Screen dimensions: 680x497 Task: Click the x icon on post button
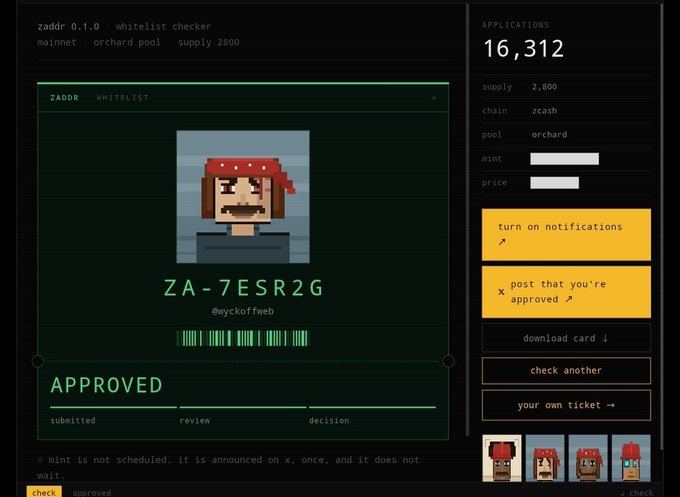501,292
